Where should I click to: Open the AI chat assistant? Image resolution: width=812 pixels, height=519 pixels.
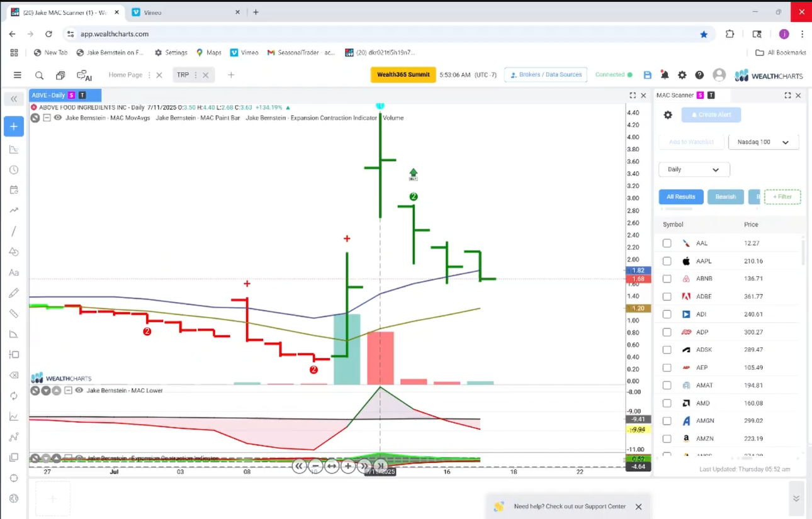pyautogui.click(x=84, y=75)
